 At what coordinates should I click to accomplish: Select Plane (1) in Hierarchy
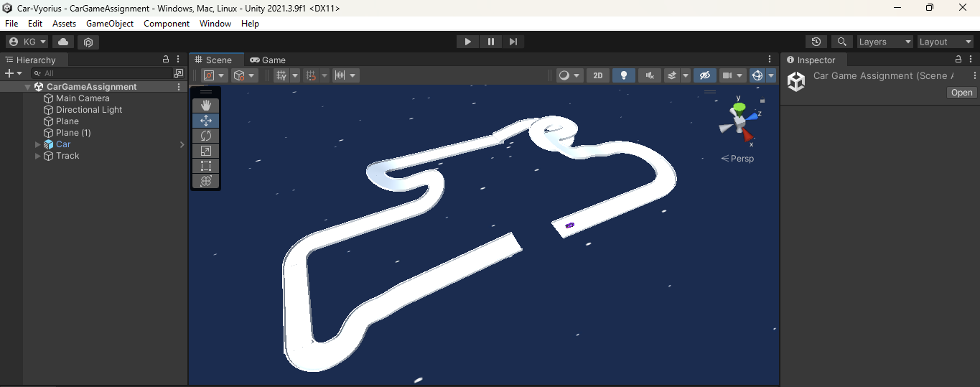pyautogui.click(x=73, y=133)
